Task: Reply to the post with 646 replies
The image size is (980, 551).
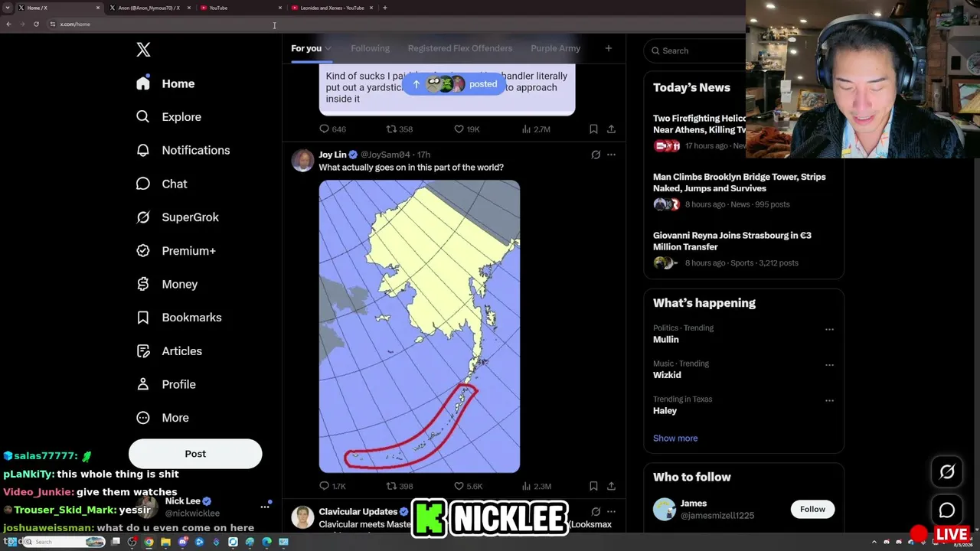Action: (x=332, y=129)
